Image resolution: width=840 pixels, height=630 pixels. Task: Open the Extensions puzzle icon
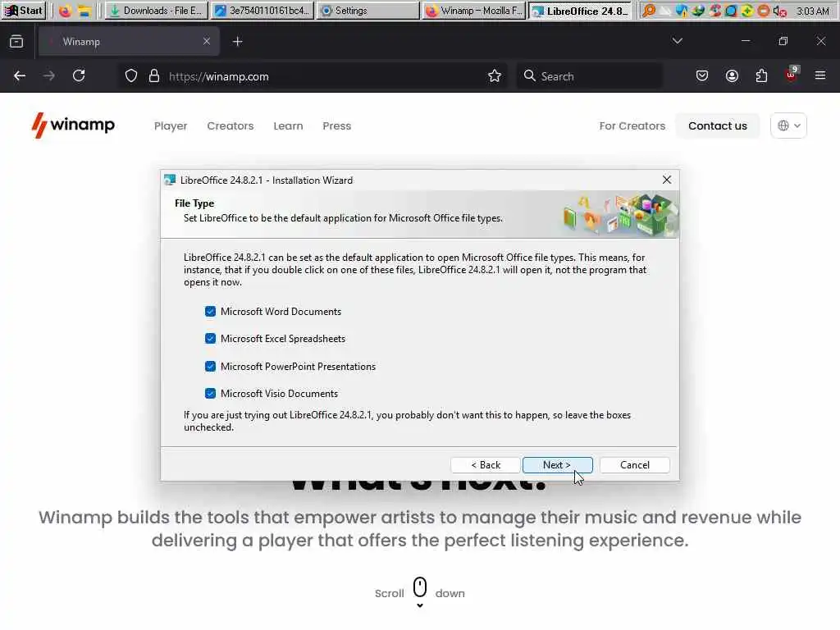tap(761, 76)
